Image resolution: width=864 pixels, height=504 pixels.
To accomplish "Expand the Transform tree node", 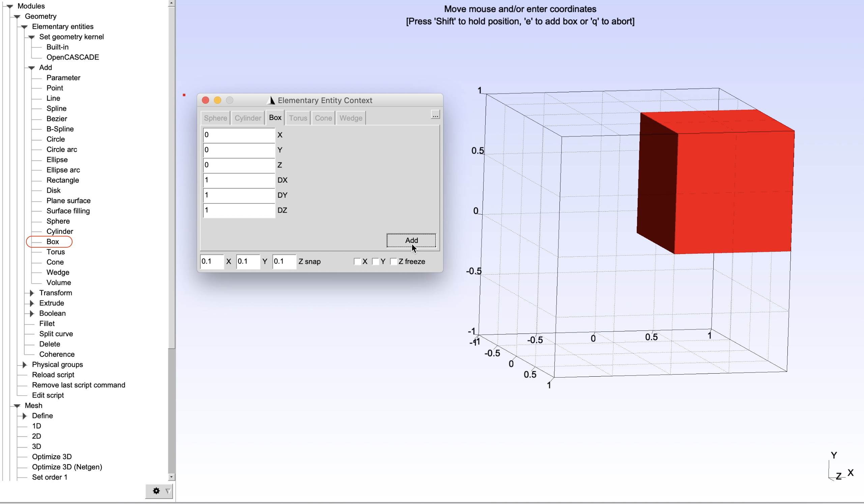I will coord(32,293).
